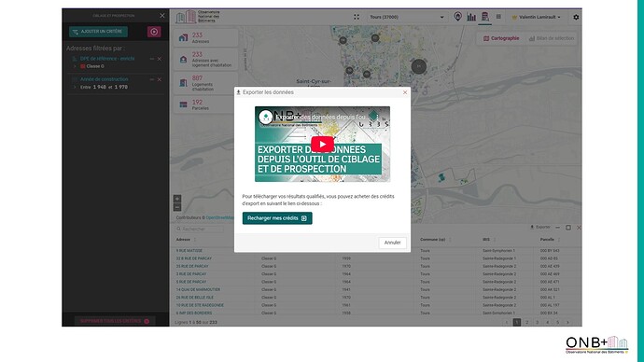Image resolution: width=644 pixels, height=362 pixels.
Task: Remove the Année de construction criterion
Action: [x=160, y=79]
